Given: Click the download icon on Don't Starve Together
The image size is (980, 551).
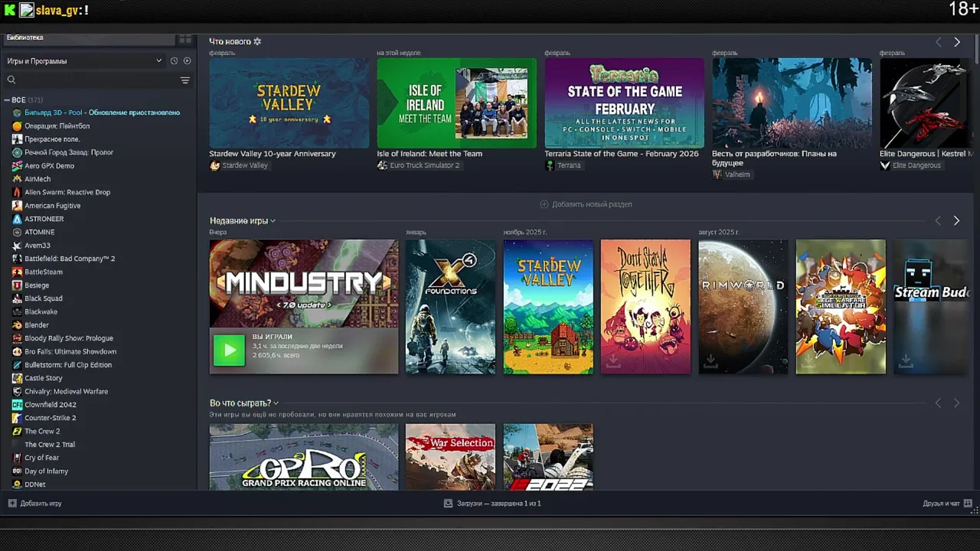Looking at the screenshot, I should pos(612,360).
